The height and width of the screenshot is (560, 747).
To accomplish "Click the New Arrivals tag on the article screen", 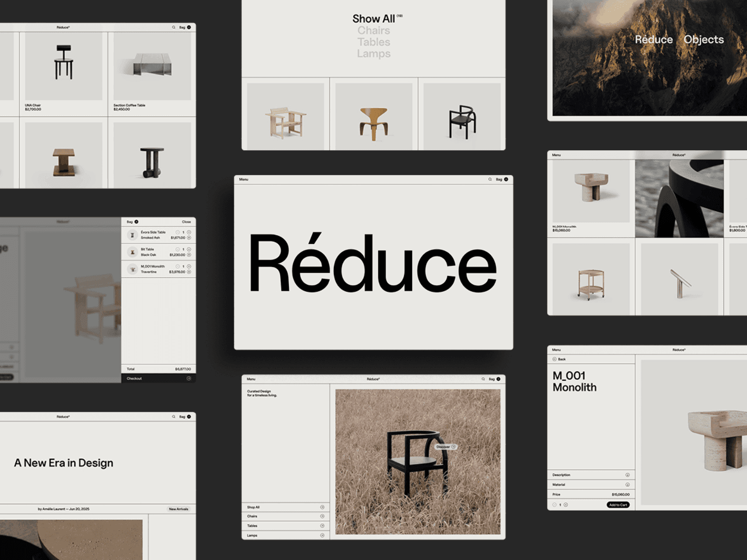I will (x=179, y=509).
